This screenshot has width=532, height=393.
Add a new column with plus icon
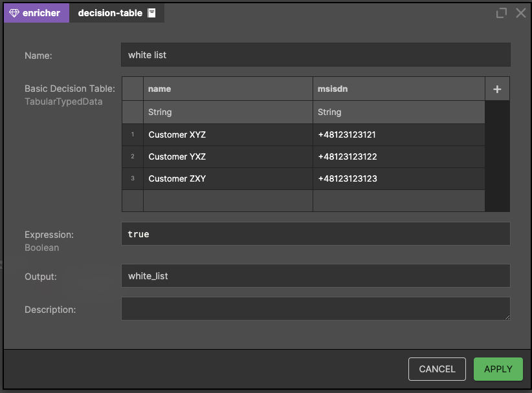click(x=497, y=89)
